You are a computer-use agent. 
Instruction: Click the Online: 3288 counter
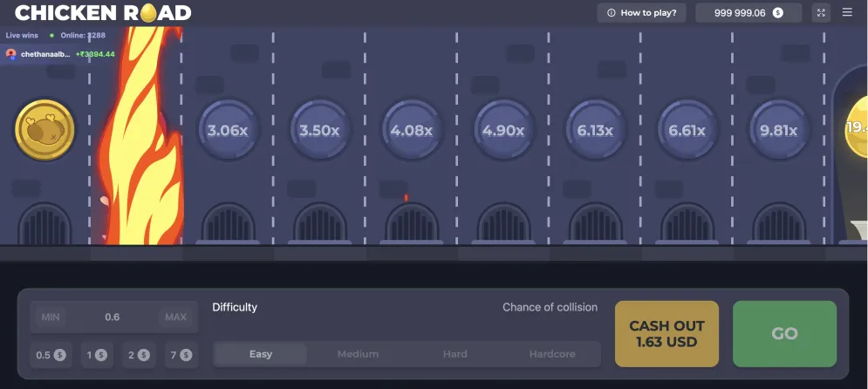tap(83, 36)
